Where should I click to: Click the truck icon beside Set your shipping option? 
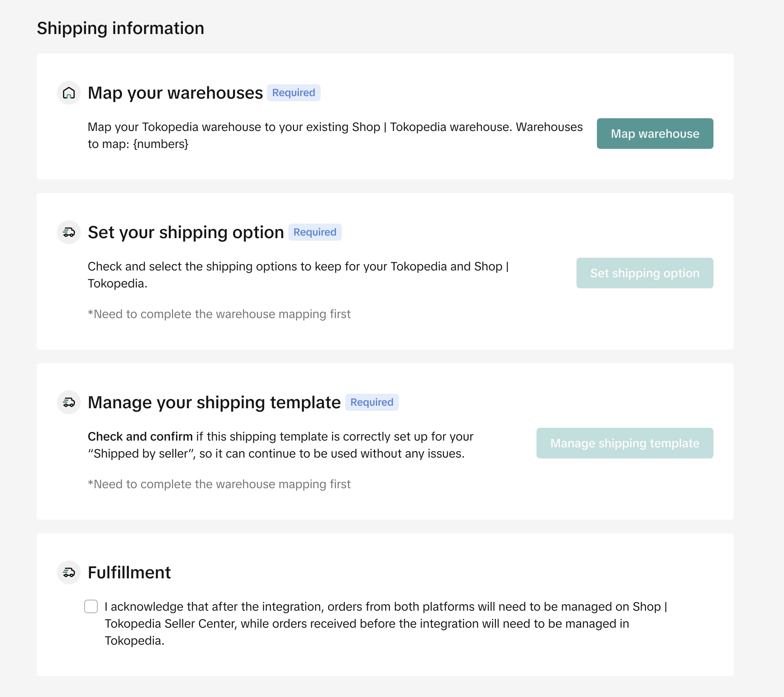(x=69, y=232)
